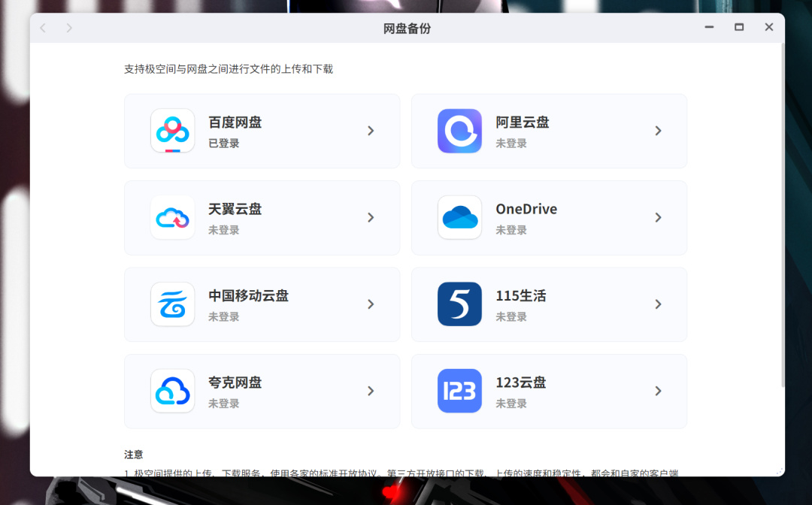This screenshot has height=505, width=812.
Task: Click the 123云盘 logo icon
Action: [459, 391]
